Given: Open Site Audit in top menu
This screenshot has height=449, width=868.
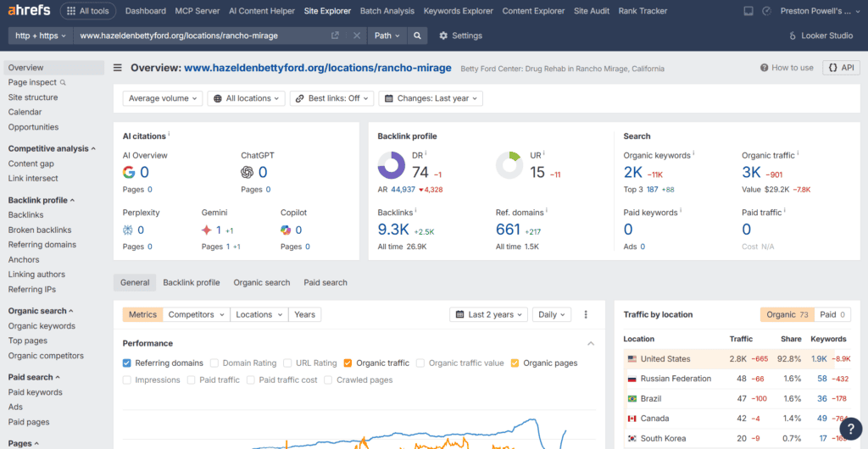Looking at the screenshot, I should 592,10.
